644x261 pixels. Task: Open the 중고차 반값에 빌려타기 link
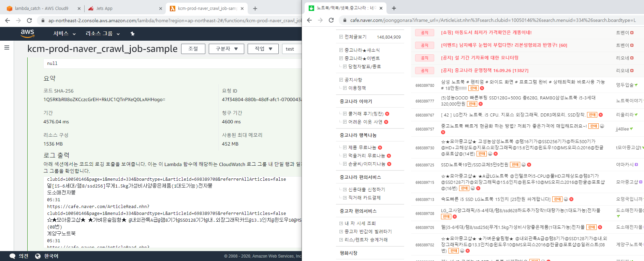pos(368,232)
